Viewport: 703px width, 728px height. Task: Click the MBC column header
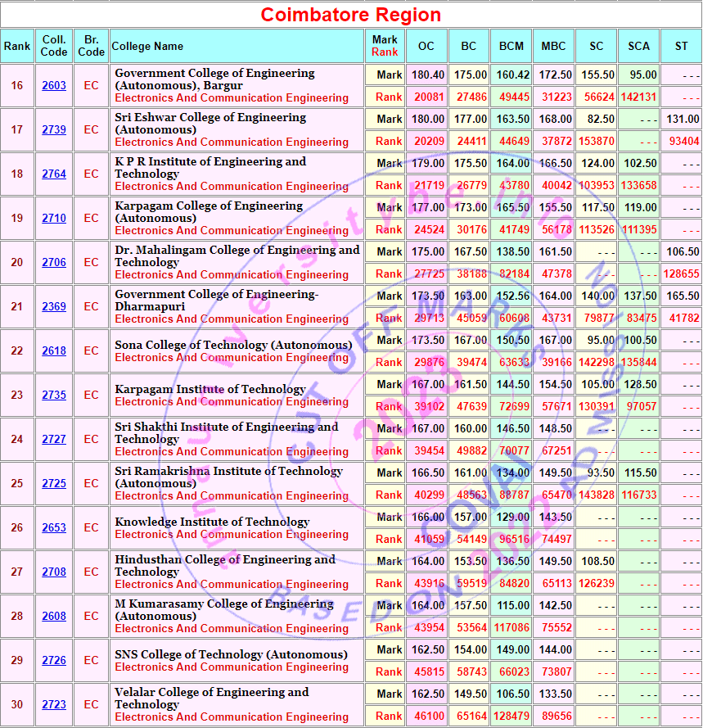pyautogui.click(x=554, y=47)
